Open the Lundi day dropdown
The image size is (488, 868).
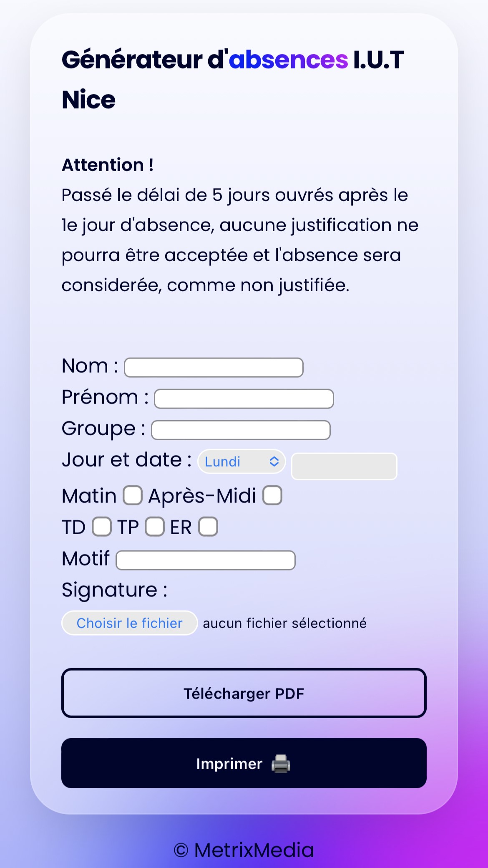click(241, 462)
